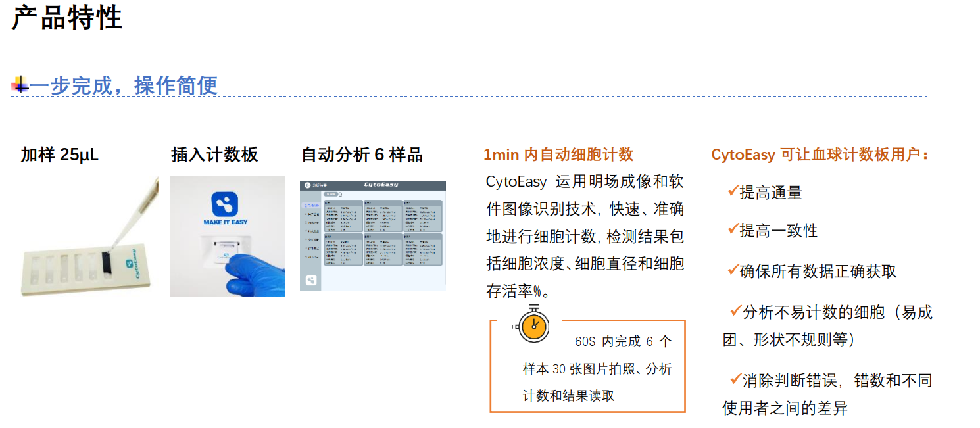
Task: Click the CytoEasy title in software screenshot header
Action: pyautogui.click(x=381, y=185)
